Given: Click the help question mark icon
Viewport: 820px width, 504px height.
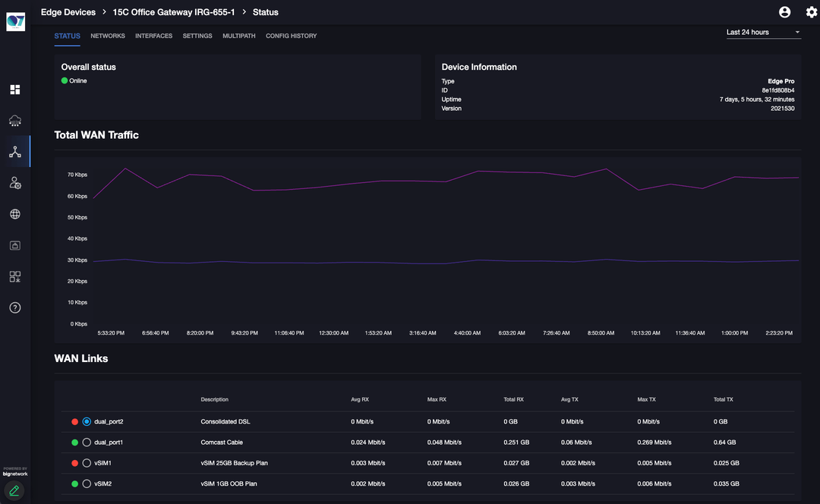Looking at the screenshot, I should point(15,307).
